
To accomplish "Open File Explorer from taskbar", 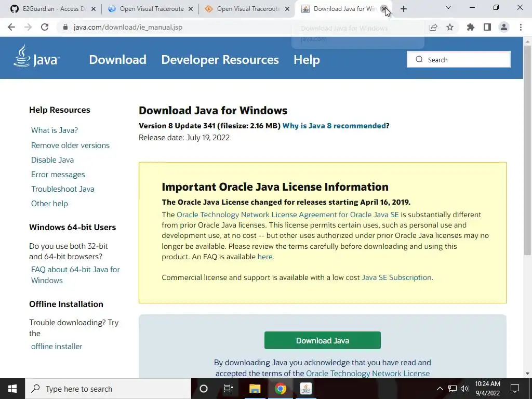I will [255, 389].
